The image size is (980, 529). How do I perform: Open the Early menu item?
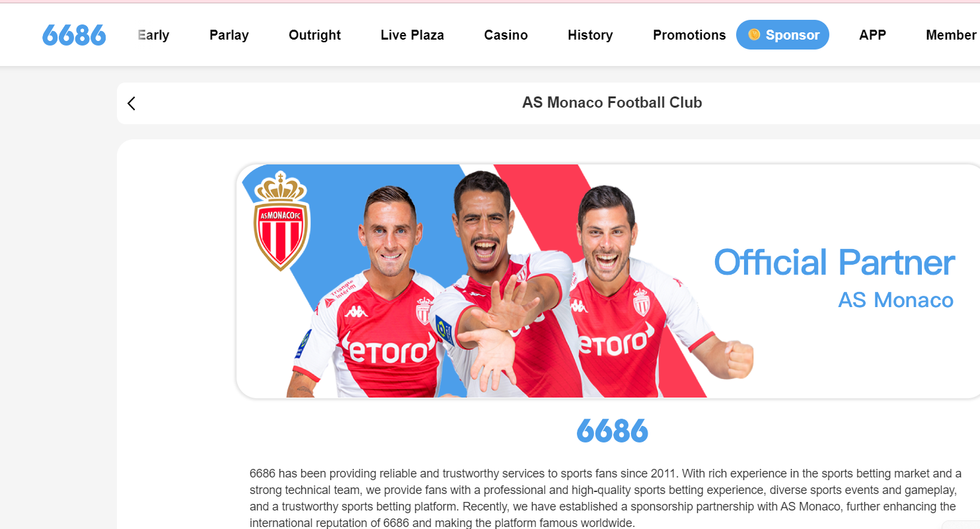[153, 35]
